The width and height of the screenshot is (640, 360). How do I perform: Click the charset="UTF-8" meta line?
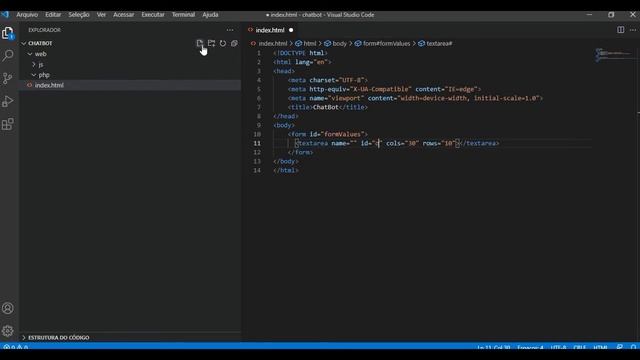click(328, 80)
